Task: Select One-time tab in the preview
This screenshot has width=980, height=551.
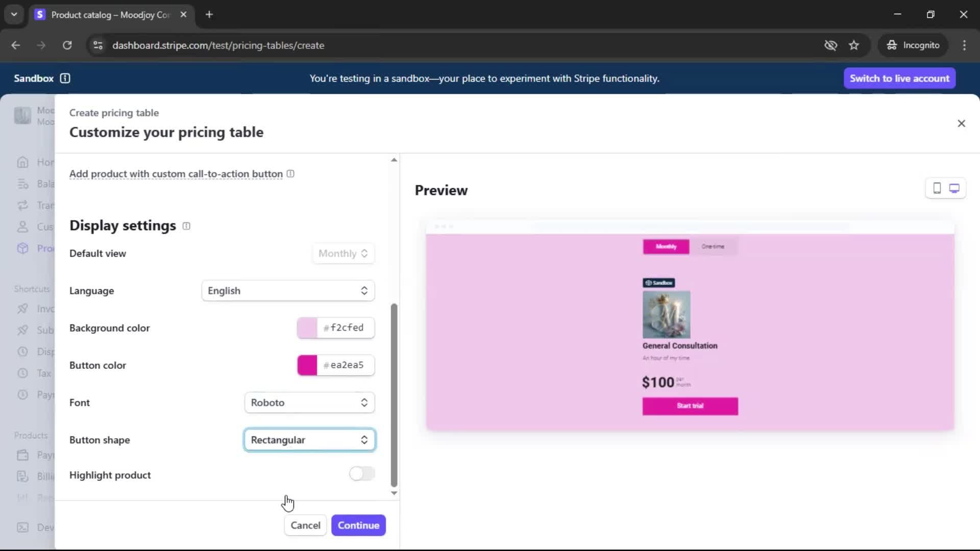Action: [x=713, y=246]
